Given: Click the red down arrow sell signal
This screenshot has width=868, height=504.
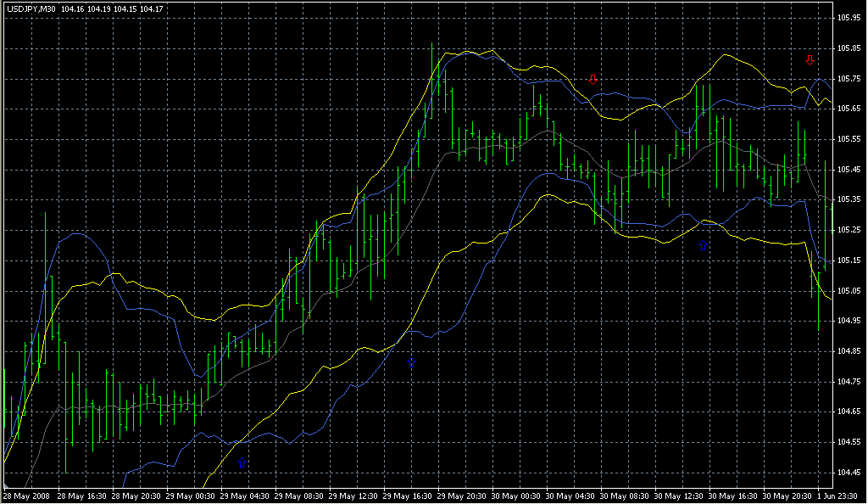Looking at the screenshot, I should [x=593, y=79].
